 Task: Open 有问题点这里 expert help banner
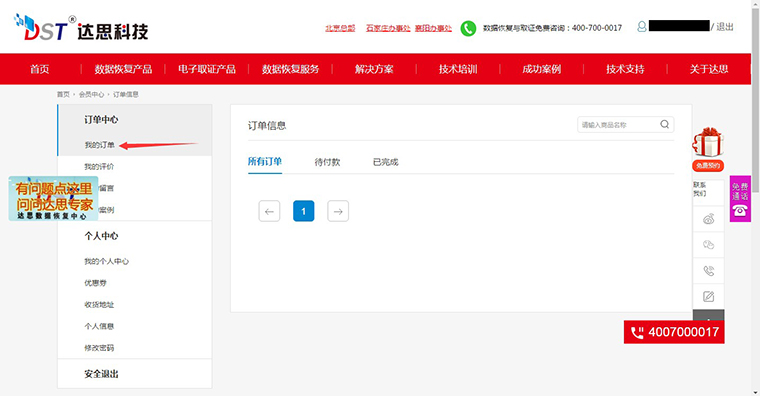pos(53,199)
